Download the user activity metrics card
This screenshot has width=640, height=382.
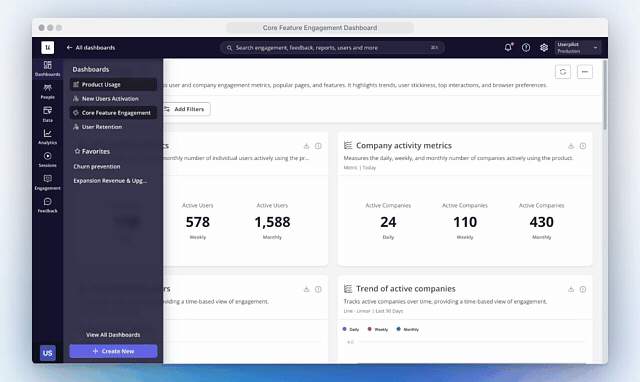pyautogui.click(x=306, y=146)
